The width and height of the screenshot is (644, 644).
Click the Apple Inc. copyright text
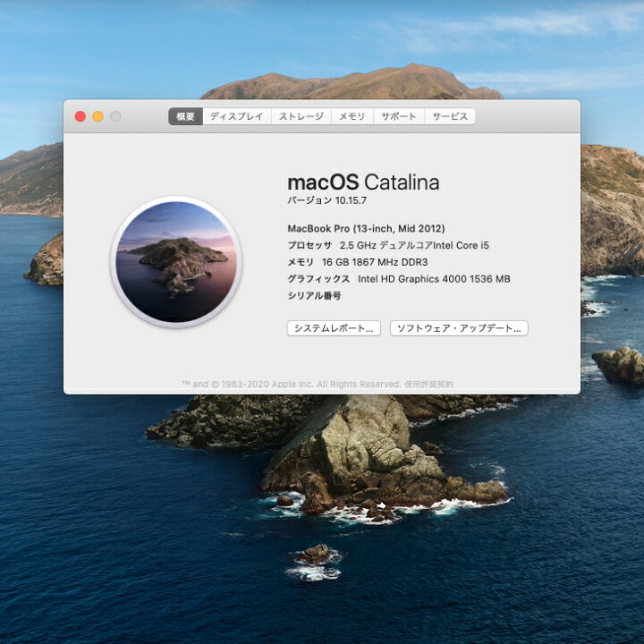click(292, 384)
